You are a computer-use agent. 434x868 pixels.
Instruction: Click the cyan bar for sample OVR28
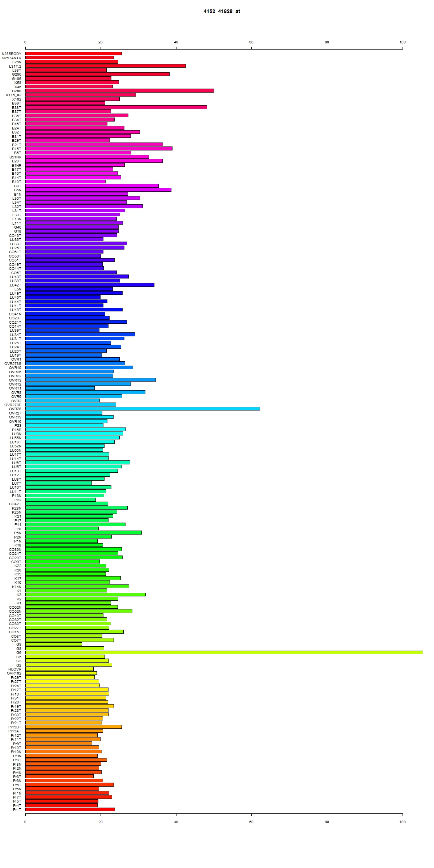[142, 409]
